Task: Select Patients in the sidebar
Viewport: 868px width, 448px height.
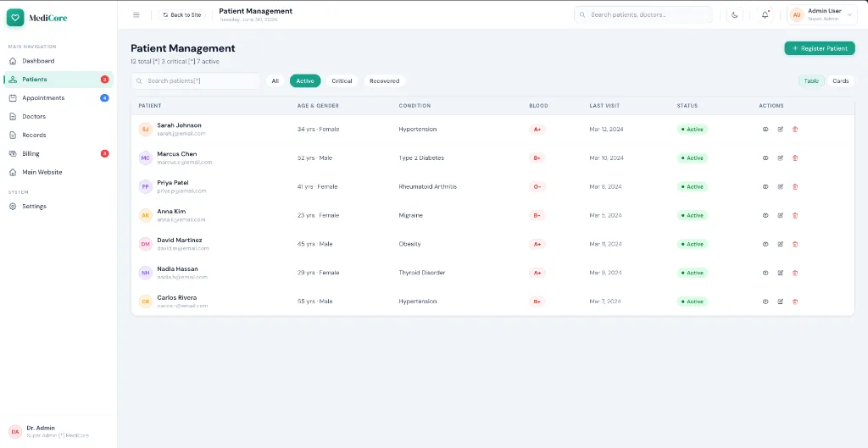Action: (x=58, y=80)
